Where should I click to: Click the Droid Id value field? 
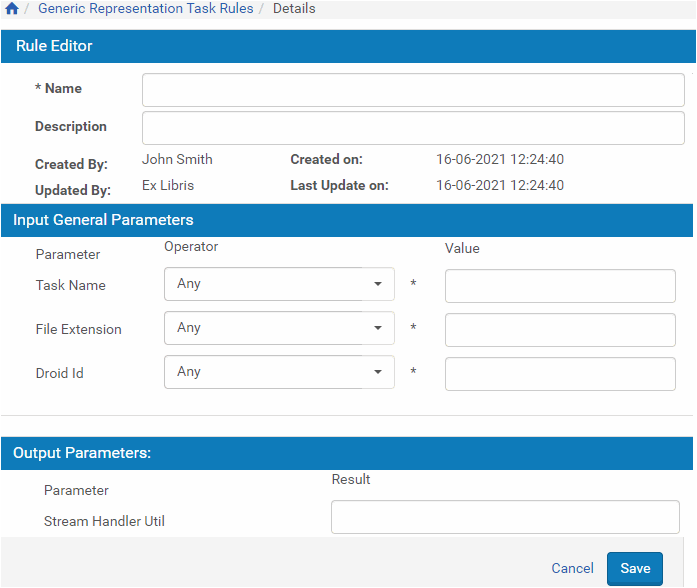560,374
